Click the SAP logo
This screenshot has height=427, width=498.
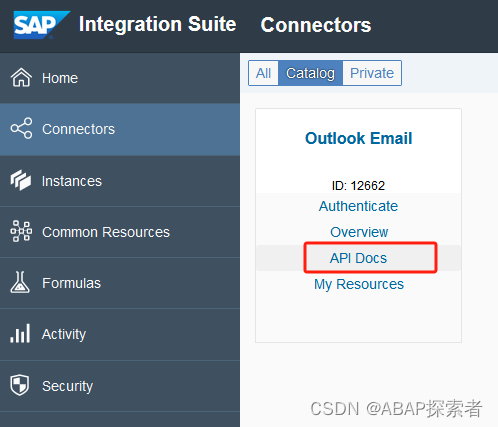(x=41, y=25)
